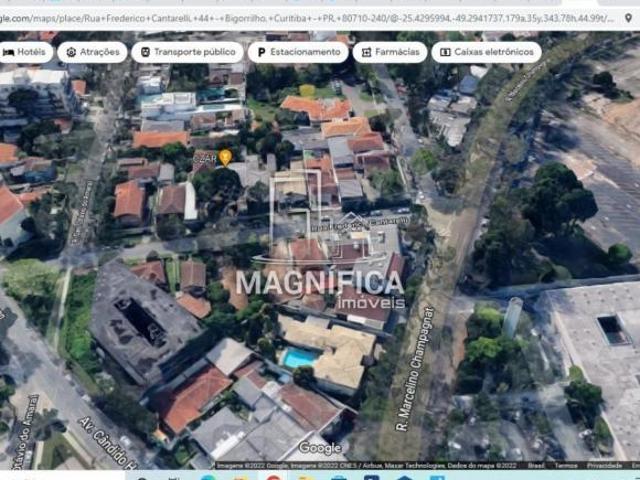This screenshot has height=480, width=640.
Task: Select the Farmácias filter chip
Action: 390,52
